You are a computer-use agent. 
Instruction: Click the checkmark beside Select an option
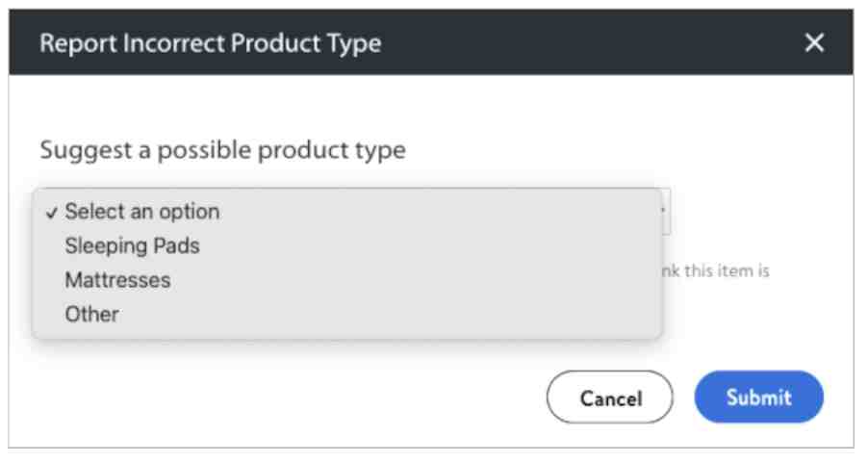[x=51, y=213]
